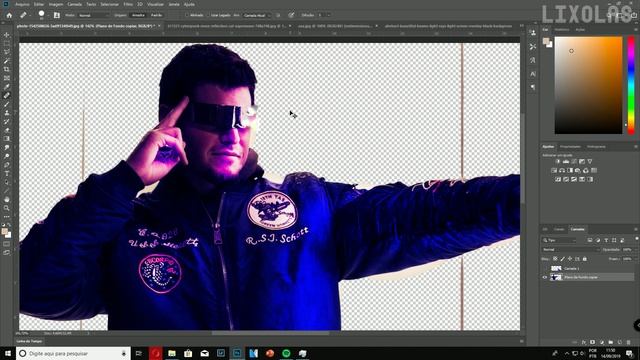640x360 pixels.
Task: Open the Layers panel options menu
Action: (x=636, y=229)
